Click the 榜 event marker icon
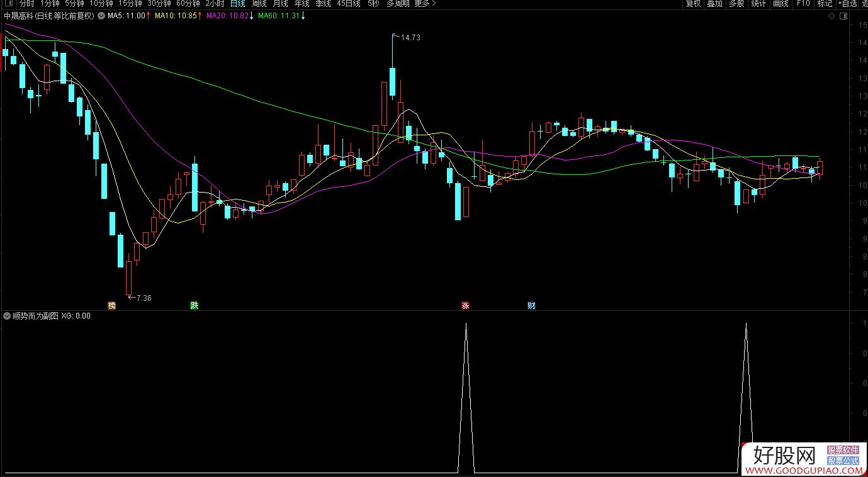The height and width of the screenshot is (477, 868). tap(112, 306)
